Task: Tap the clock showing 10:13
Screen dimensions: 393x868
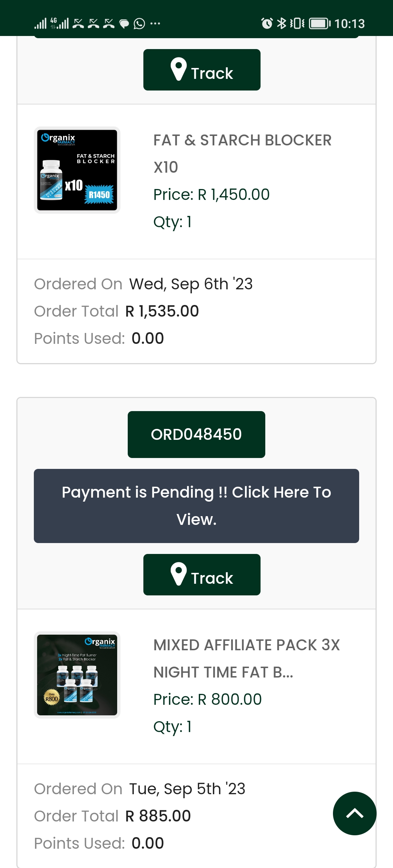Action: coord(349,24)
